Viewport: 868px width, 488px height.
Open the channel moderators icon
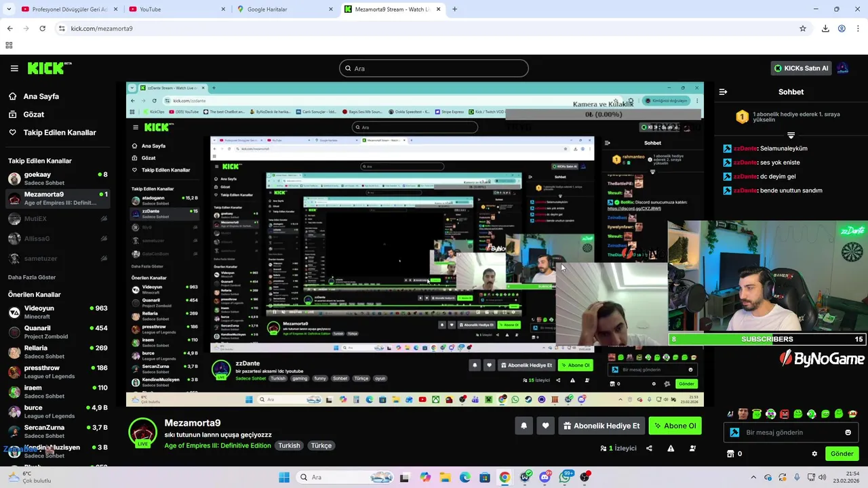tap(692, 448)
